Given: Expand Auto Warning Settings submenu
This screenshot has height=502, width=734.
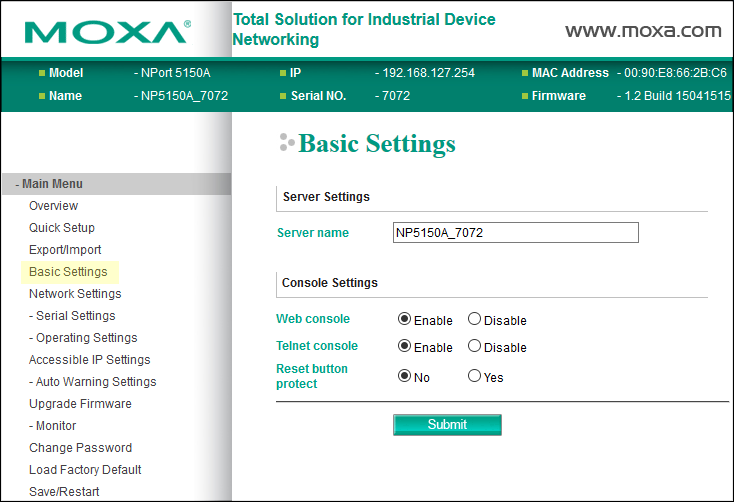Looking at the screenshot, I should (92, 382).
